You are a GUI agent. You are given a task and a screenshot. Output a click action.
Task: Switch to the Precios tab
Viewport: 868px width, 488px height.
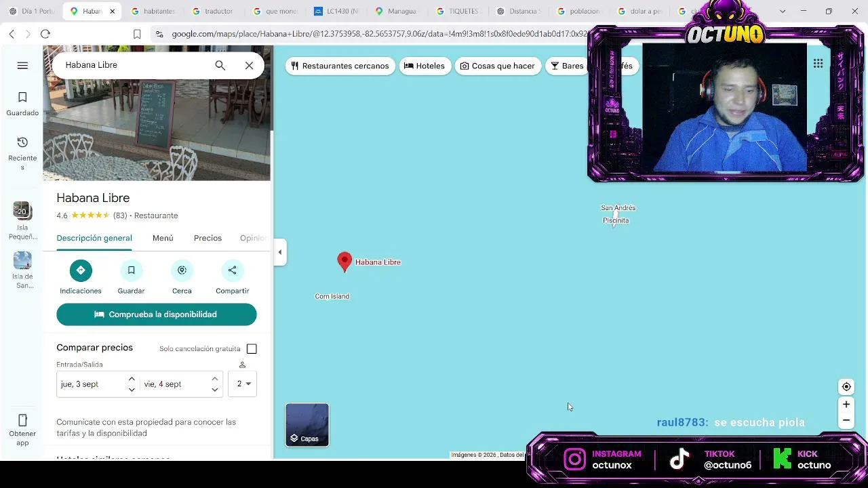click(x=208, y=238)
